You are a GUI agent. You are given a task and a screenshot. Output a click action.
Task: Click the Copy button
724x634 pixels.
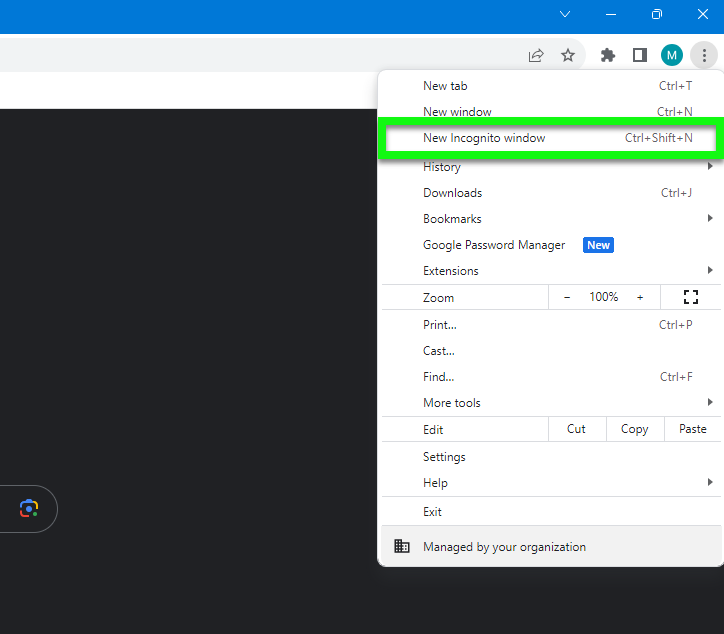(635, 429)
